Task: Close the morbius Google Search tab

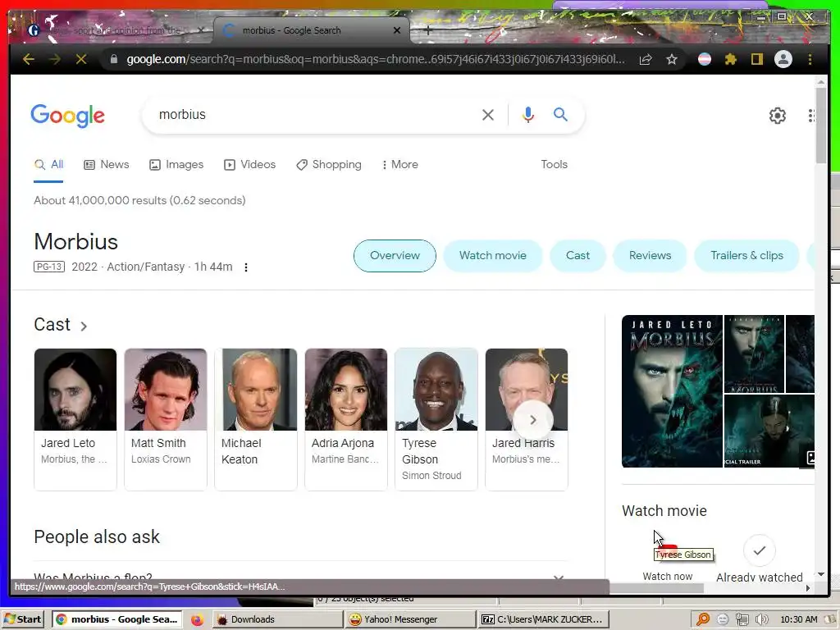Action: point(397,30)
